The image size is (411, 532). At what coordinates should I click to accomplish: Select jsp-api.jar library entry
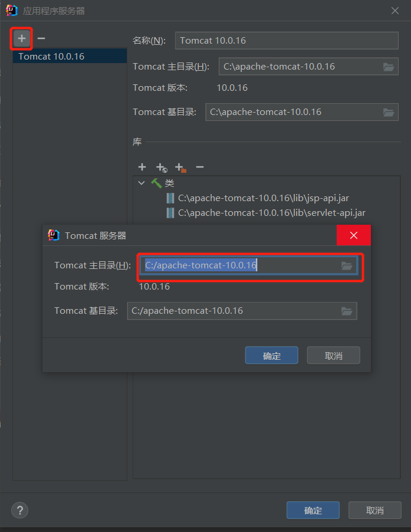coord(264,198)
